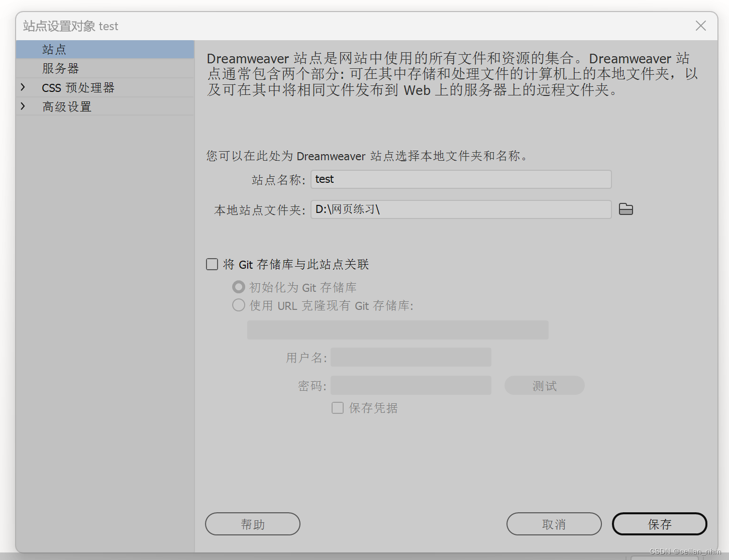Expand the 高级设置 category
This screenshot has height=560, width=729.
[23, 106]
